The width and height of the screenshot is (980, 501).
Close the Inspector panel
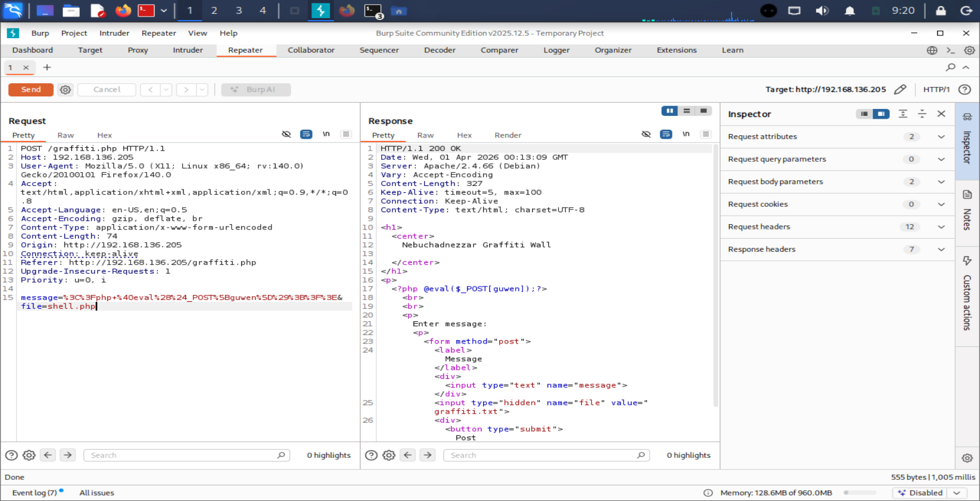click(941, 114)
